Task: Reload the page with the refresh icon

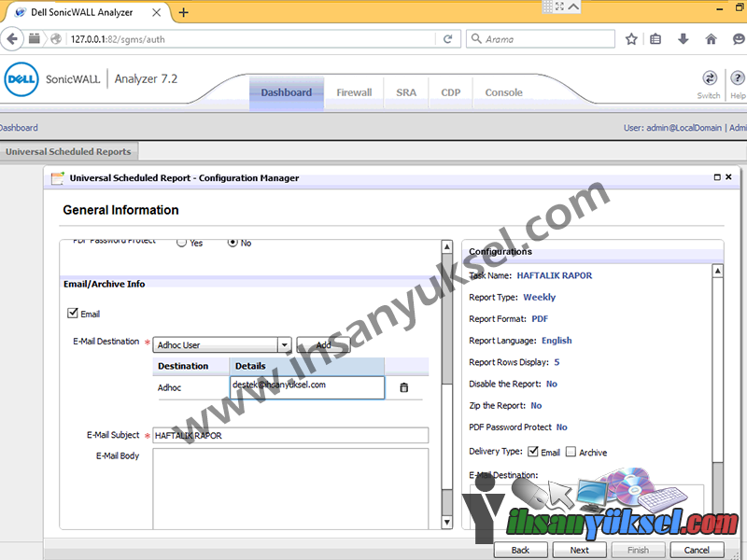Action: (x=448, y=39)
